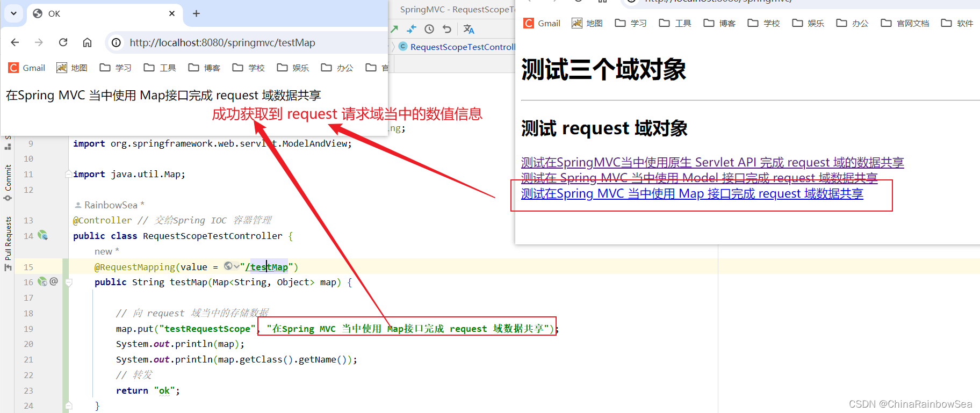Screen dimensions: 980x413
Task: Open 娱乐 bookmark folder in left browser
Action: [x=293, y=68]
